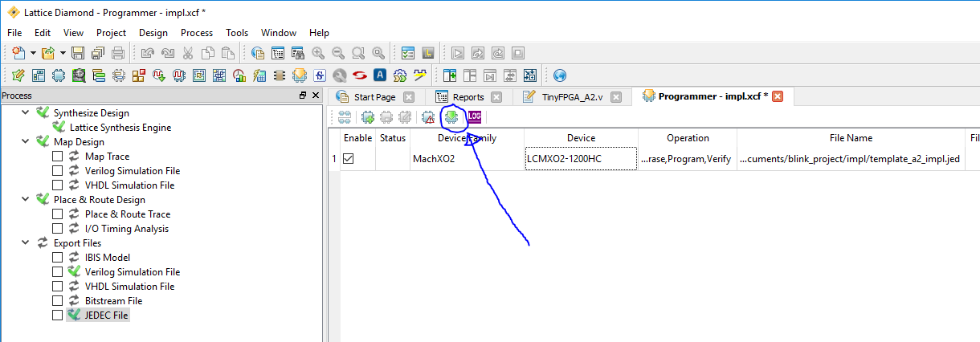Click the red Synplify S icon
This screenshot has height=342, width=980.
[359, 75]
